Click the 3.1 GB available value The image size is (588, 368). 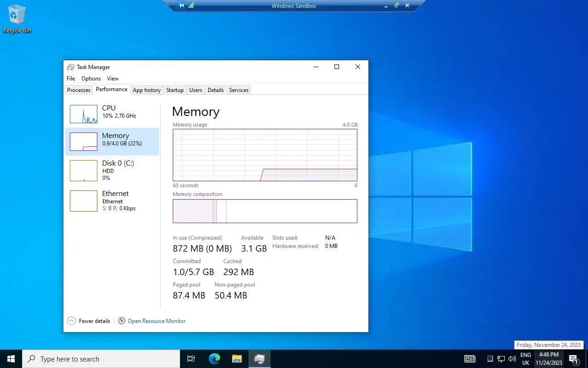tap(254, 248)
